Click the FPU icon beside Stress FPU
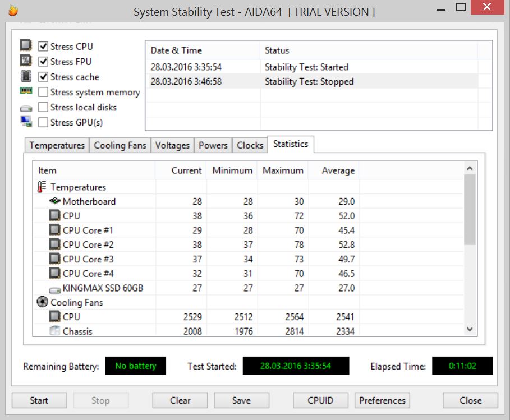510x420 pixels. (26, 61)
